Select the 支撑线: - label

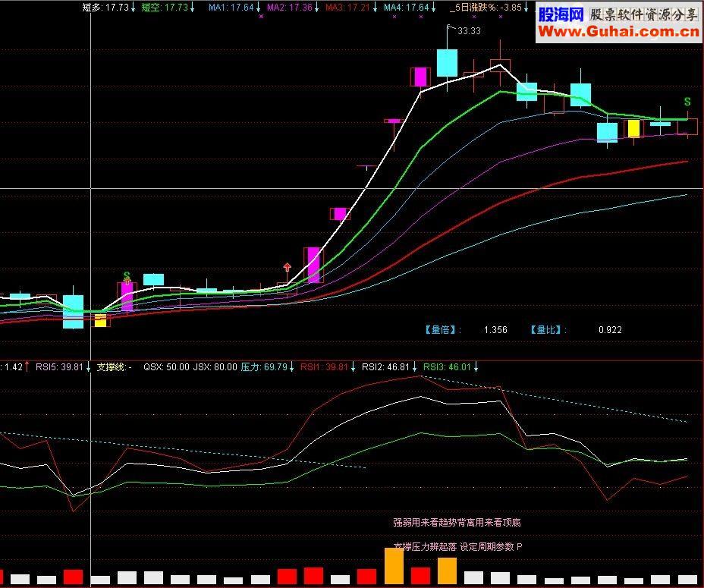(x=115, y=367)
